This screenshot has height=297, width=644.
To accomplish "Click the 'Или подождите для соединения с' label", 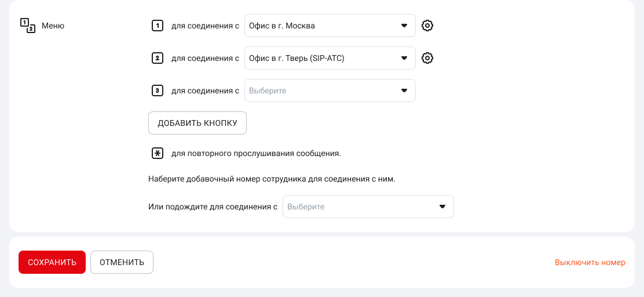I will [x=213, y=207].
